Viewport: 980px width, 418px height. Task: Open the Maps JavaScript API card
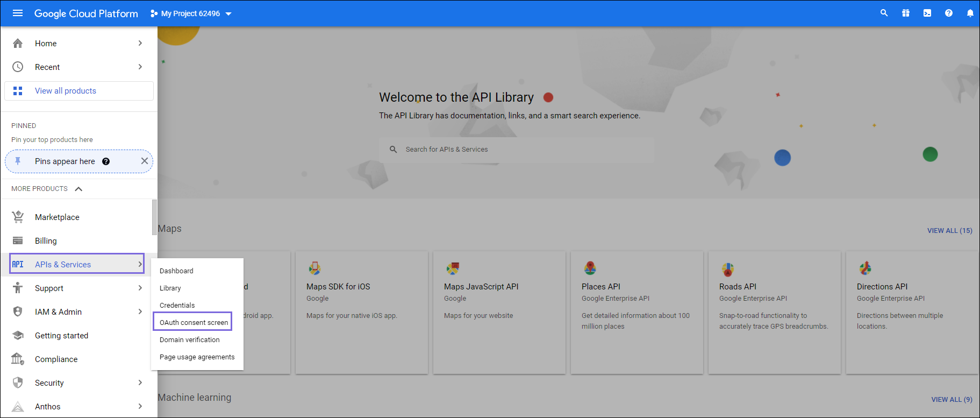click(499, 313)
